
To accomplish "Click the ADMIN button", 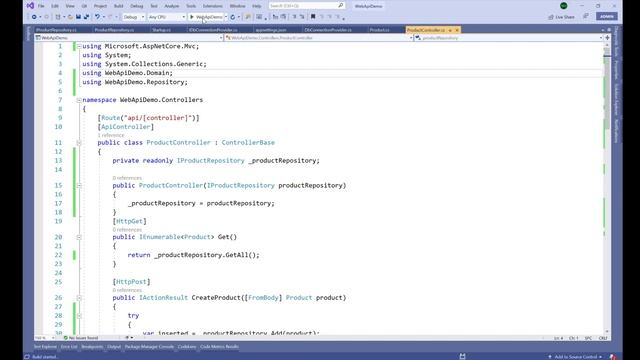I will (607, 17).
